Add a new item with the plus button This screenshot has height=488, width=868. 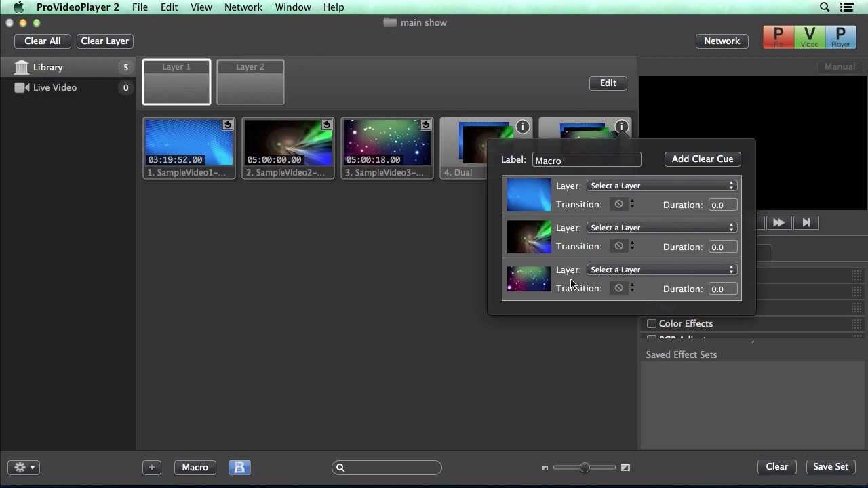click(x=152, y=467)
